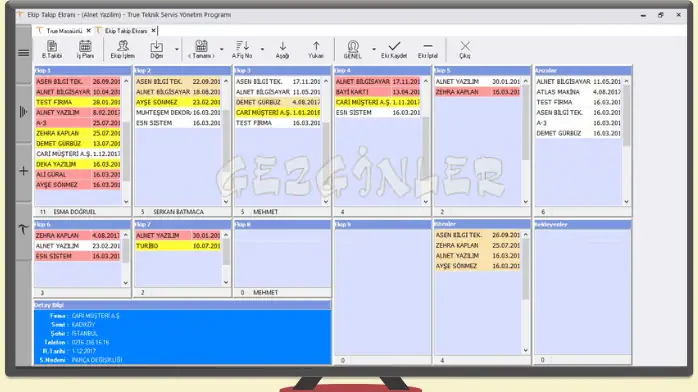Select ESN SİSTEM row in Ekip 4
Image resolution: width=698 pixels, height=392 pixels.
tap(377, 113)
